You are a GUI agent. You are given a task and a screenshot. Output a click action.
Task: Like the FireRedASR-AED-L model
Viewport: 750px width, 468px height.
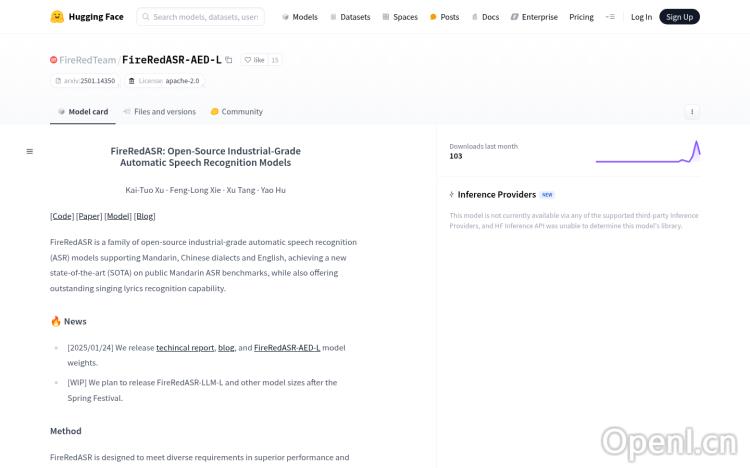tap(255, 60)
